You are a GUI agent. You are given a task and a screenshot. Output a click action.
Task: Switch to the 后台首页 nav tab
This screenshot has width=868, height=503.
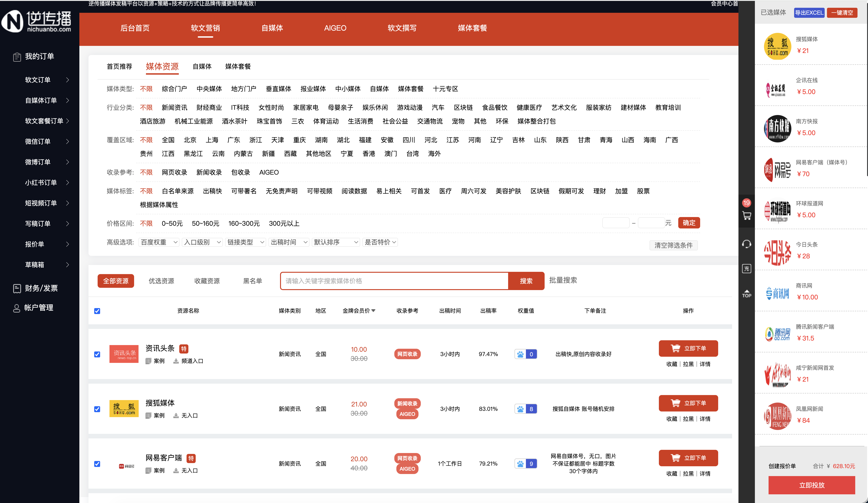tap(135, 28)
